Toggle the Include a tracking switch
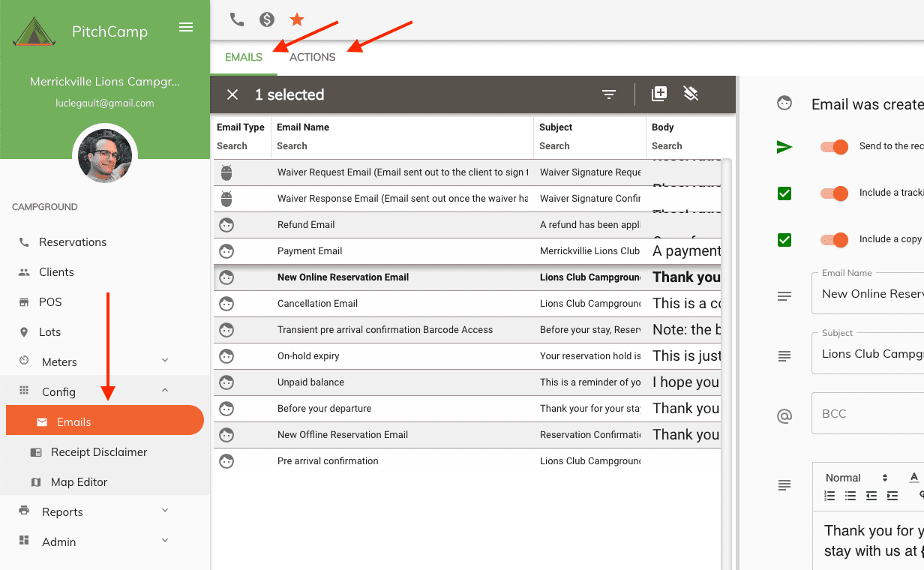924x570 pixels. pyautogui.click(x=834, y=193)
